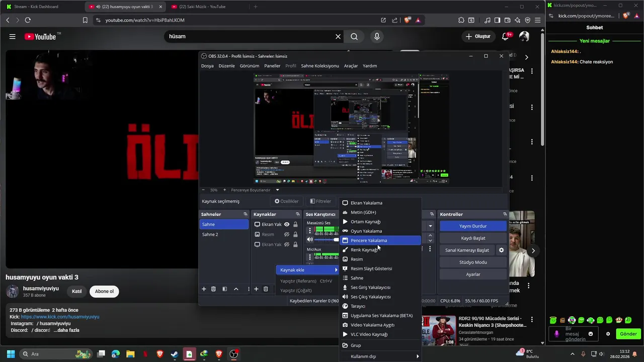Open the YouTube hamburger guide menu
The image size is (644, 362).
point(12,37)
